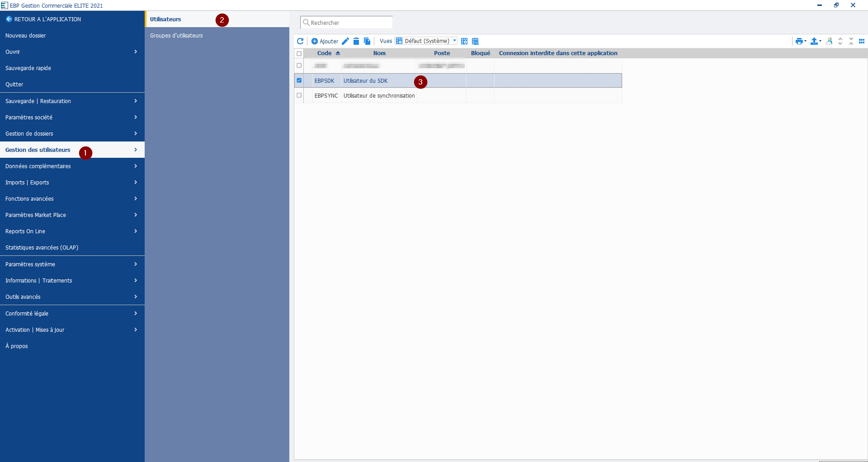Click the EBP application title icon
Viewport: 868px width, 462px height.
point(5,5)
